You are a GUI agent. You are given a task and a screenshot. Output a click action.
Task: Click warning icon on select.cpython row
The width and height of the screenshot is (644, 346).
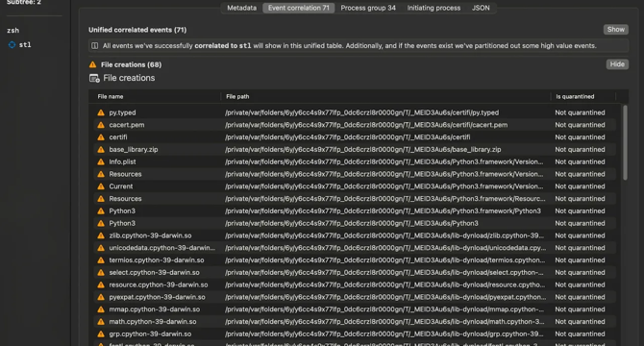point(101,273)
